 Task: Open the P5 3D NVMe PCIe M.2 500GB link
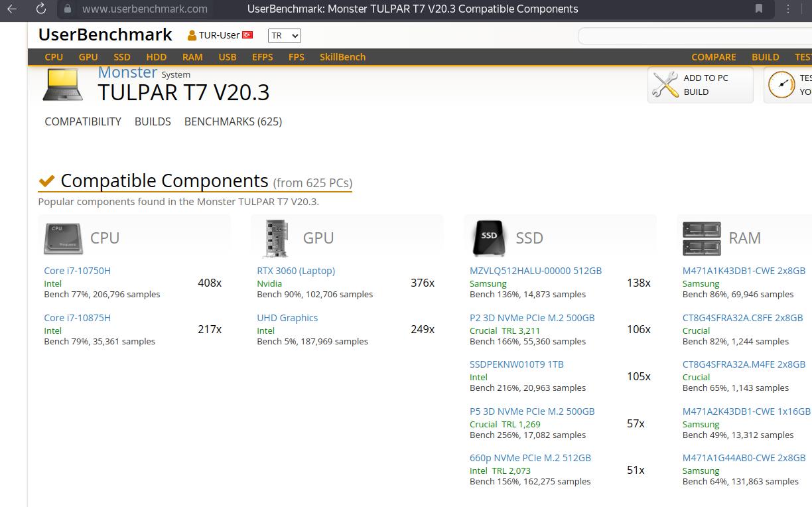[532, 411]
